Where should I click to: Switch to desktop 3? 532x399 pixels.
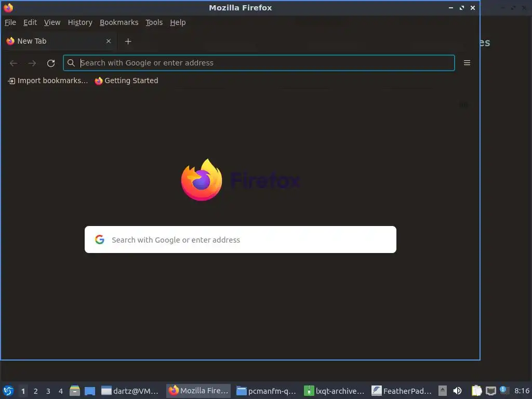coord(48,391)
